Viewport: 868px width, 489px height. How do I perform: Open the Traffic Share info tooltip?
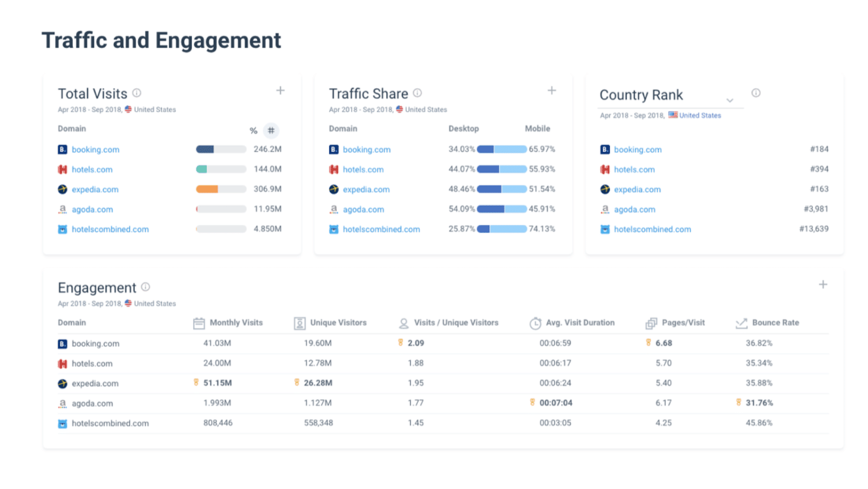click(417, 92)
